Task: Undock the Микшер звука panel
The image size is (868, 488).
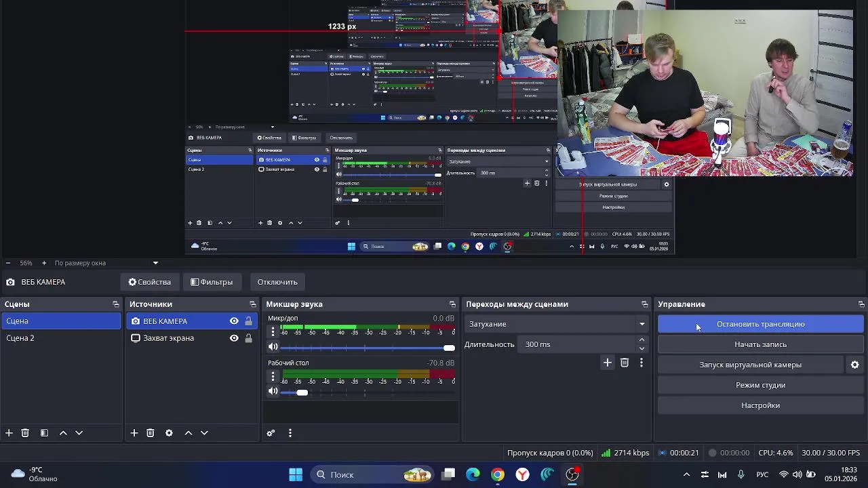Action: coord(453,304)
